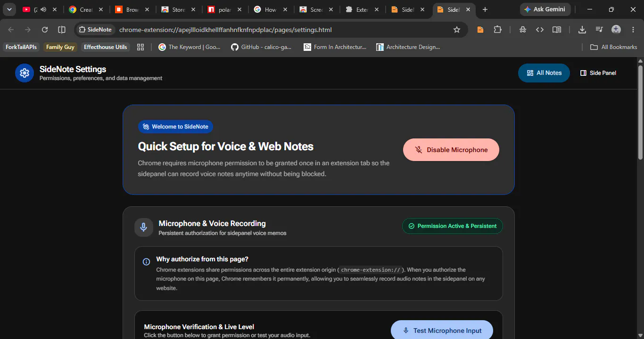Open the Side Panel button

[598, 73]
